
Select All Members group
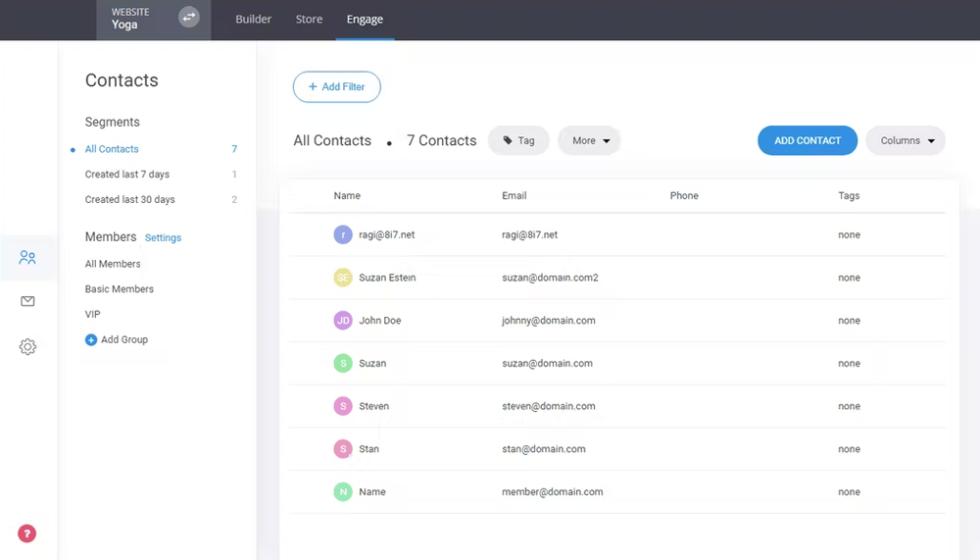pyautogui.click(x=113, y=264)
